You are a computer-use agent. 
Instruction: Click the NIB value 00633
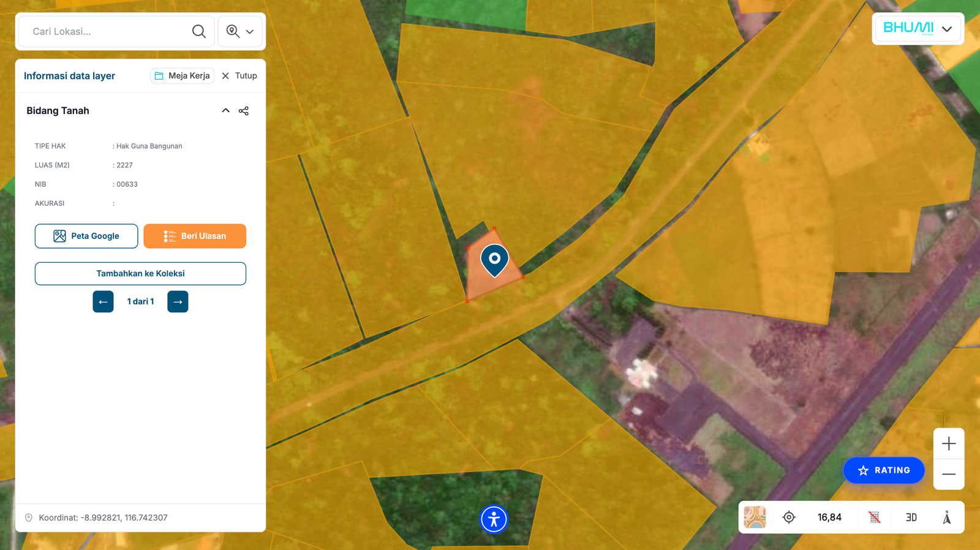click(127, 184)
